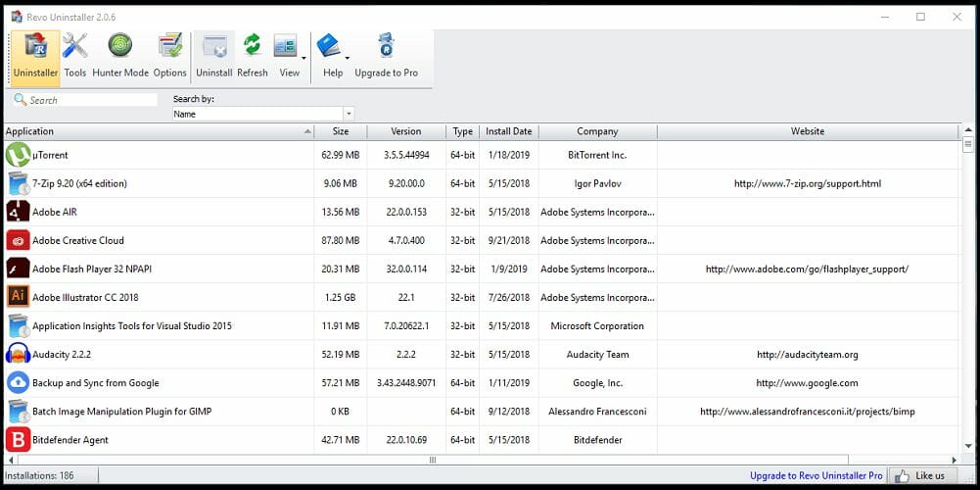Viewport: 980px width, 490px height.
Task: Select the µTorrent application icon
Action: click(19, 155)
